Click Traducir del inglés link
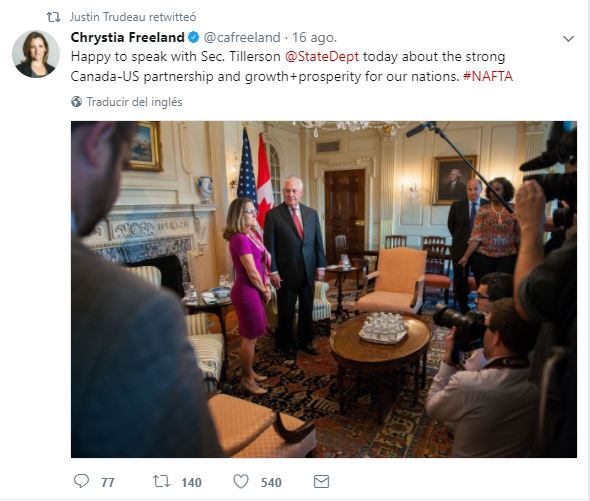The width and height of the screenshot is (590, 501). (x=134, y=102)
